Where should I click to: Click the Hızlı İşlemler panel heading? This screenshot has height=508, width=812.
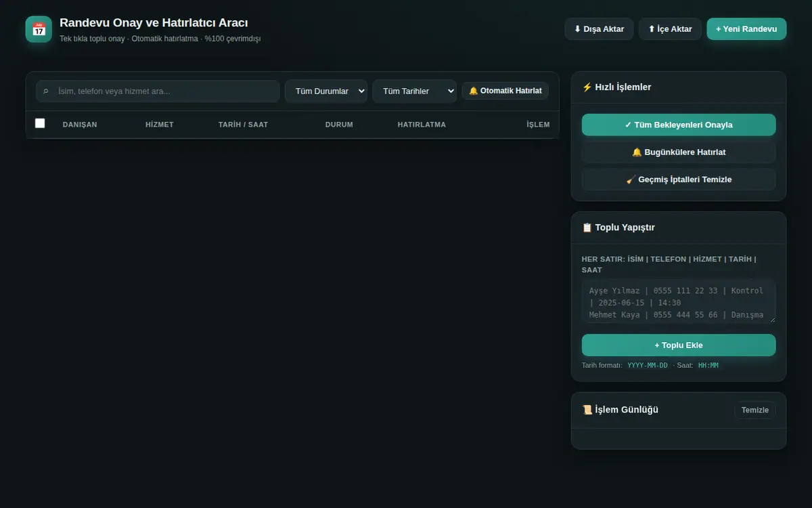[x=616, y=87]
